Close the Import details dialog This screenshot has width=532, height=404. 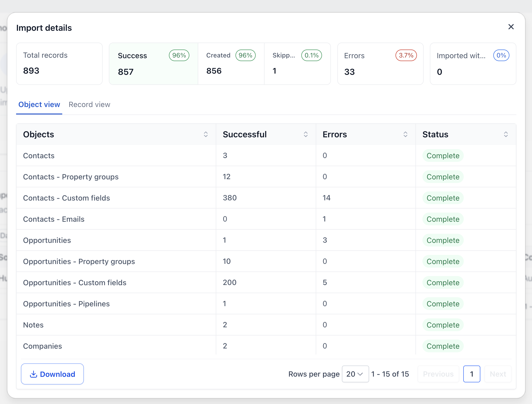point(511,27)
